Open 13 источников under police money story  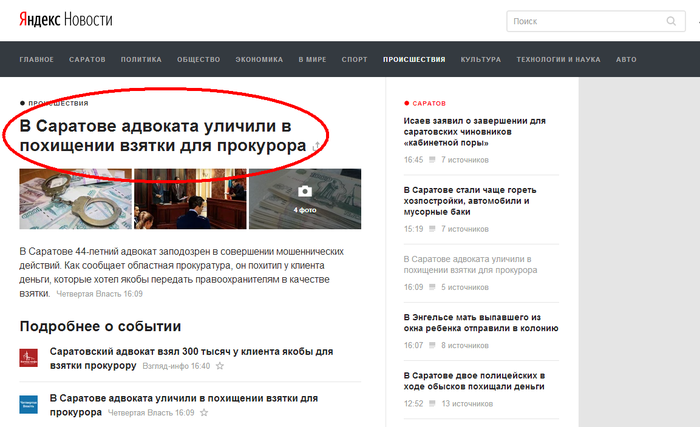467,403
